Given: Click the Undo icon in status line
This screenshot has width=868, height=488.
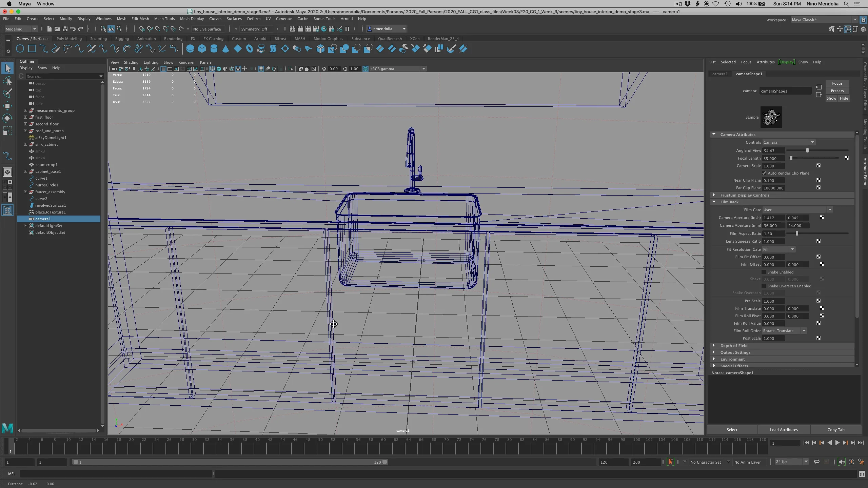Looking at the screenshot, I should click(73, 29).
